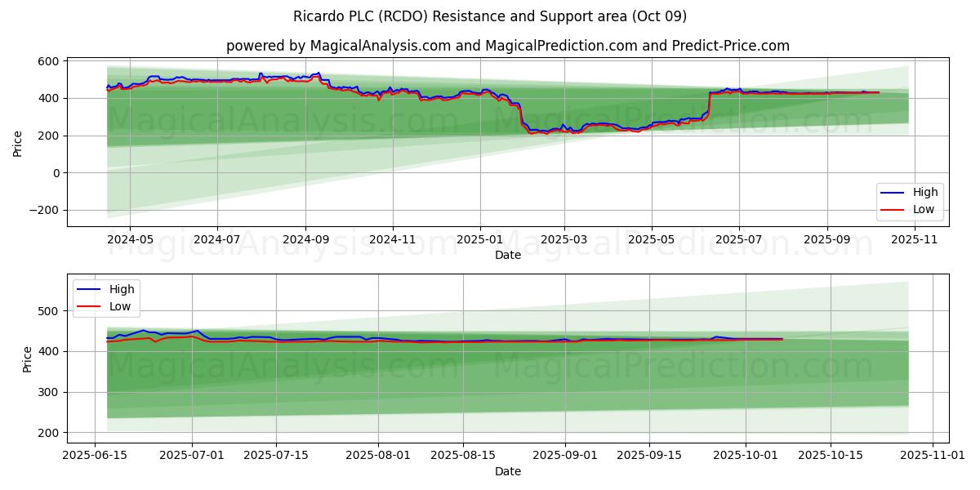Click the 'Date' x-axis label of the upper chart

pyautogui.click(x=508, y=256)
